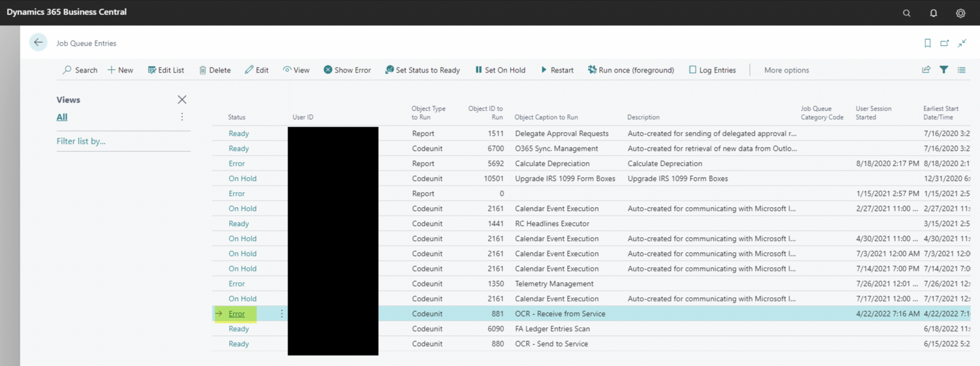980x366 pixels.
Task: Open the notifications bell
Action: (934, 13)
